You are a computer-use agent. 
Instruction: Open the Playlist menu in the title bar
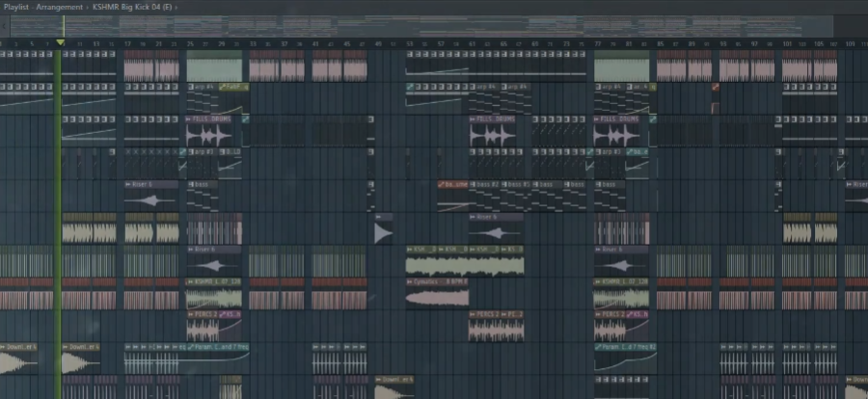point(16,7)
